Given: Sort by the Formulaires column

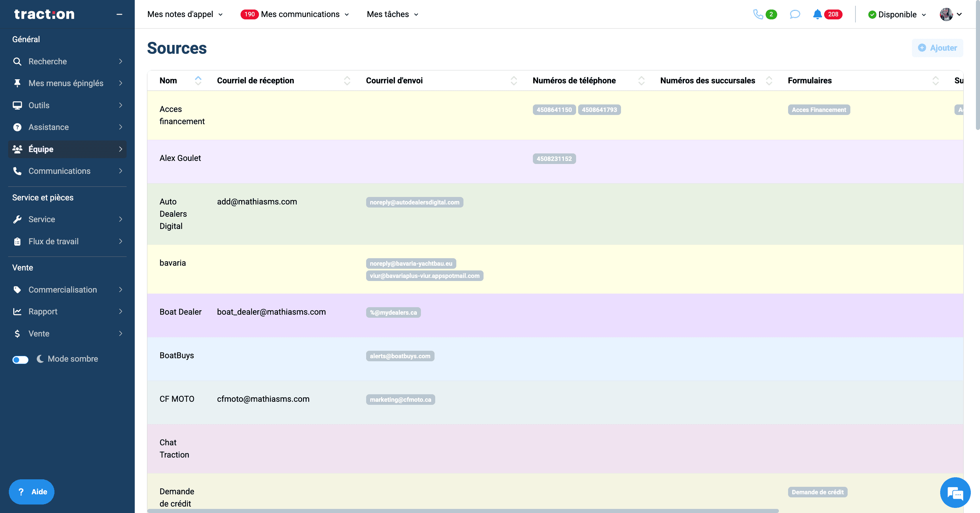Looking at the screenshot, I should pos(935,80).
